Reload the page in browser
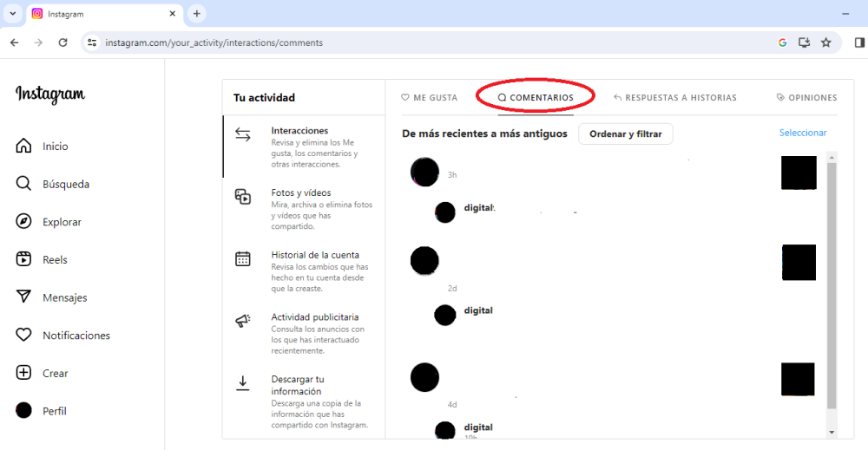The image size is (868, 450). pos(62,42)
